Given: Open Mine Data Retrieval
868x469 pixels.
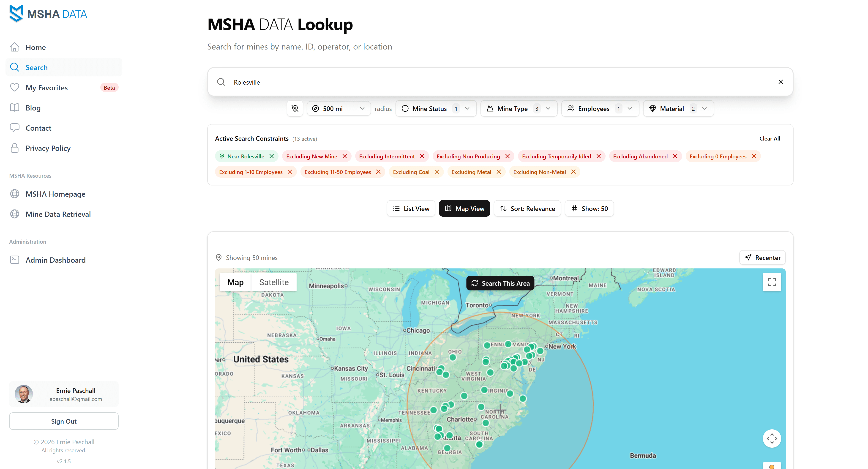Looking at the screenshot, I should coord(58,214).
